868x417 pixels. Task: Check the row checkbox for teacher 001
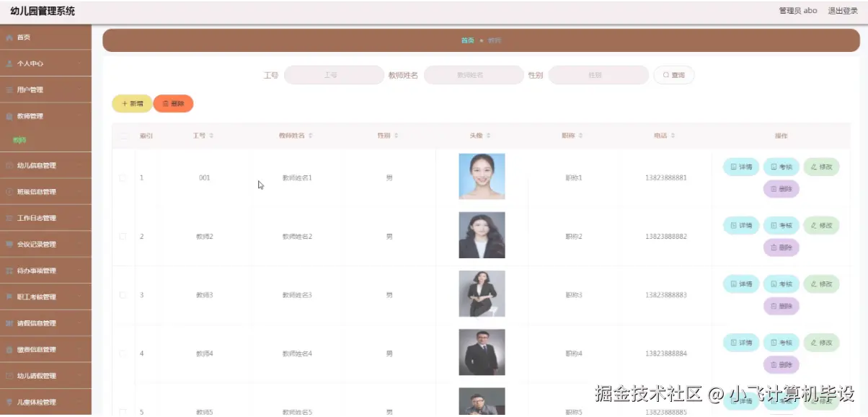pyautogui.click(x=123, y=177)
